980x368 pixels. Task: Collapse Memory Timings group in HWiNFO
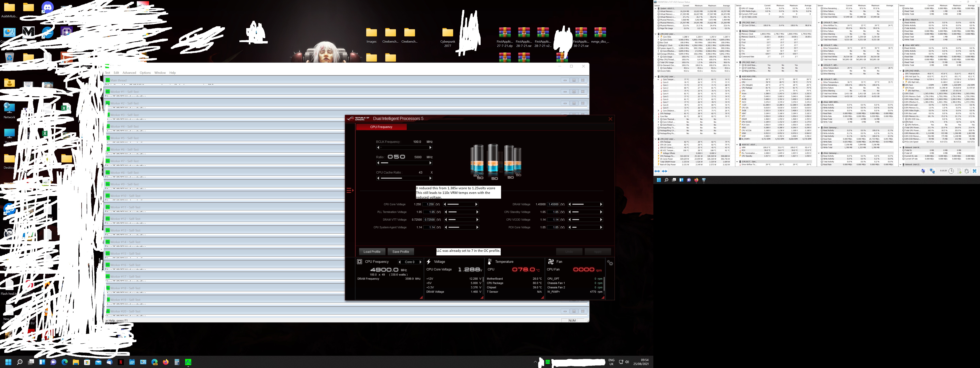tap(737, 31)
